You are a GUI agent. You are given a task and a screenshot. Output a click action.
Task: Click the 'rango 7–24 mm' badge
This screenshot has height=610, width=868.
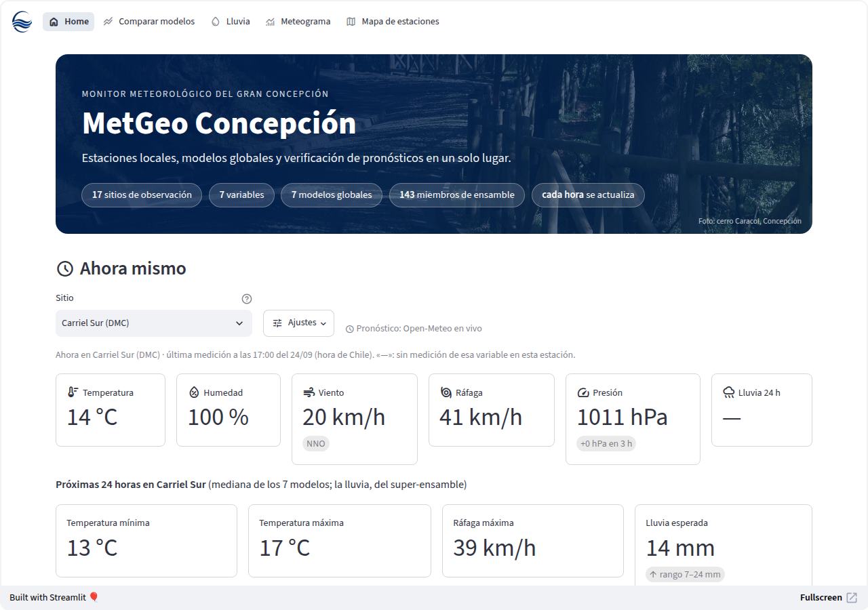[x=685, y=575]
